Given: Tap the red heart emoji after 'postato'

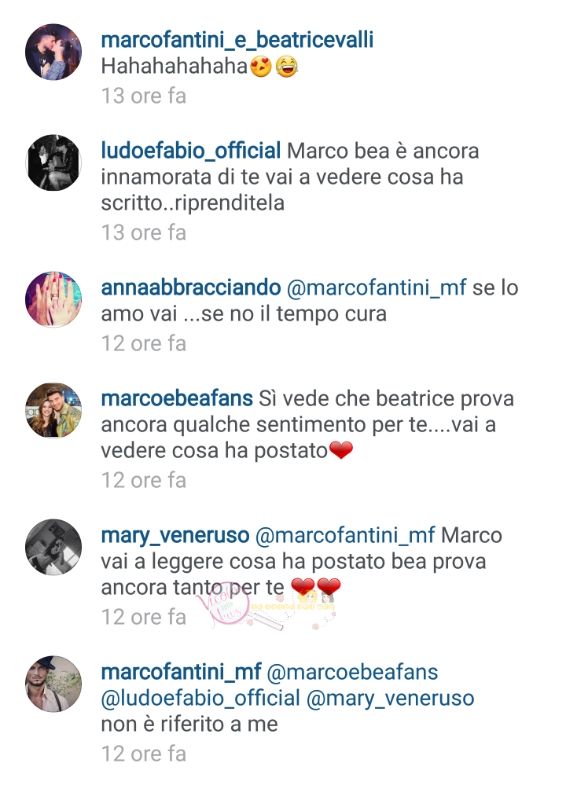Looking at the screenshot, I should pos(341,450).
